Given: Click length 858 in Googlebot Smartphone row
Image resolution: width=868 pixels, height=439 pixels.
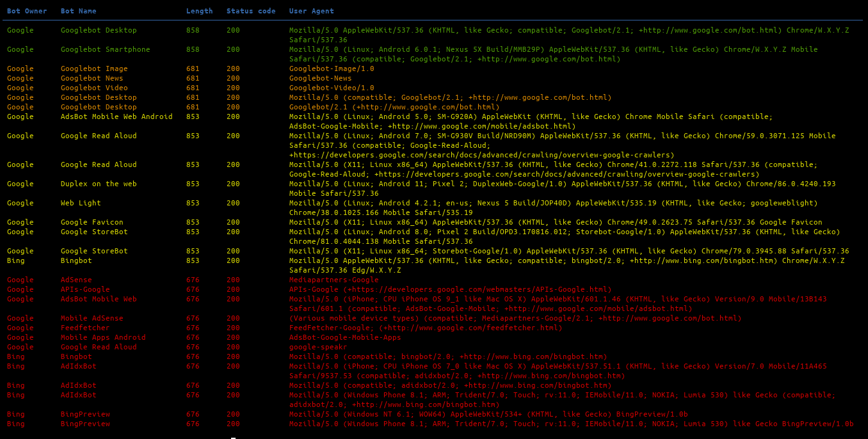Looking at the screenshot, I should pos(193,49).
